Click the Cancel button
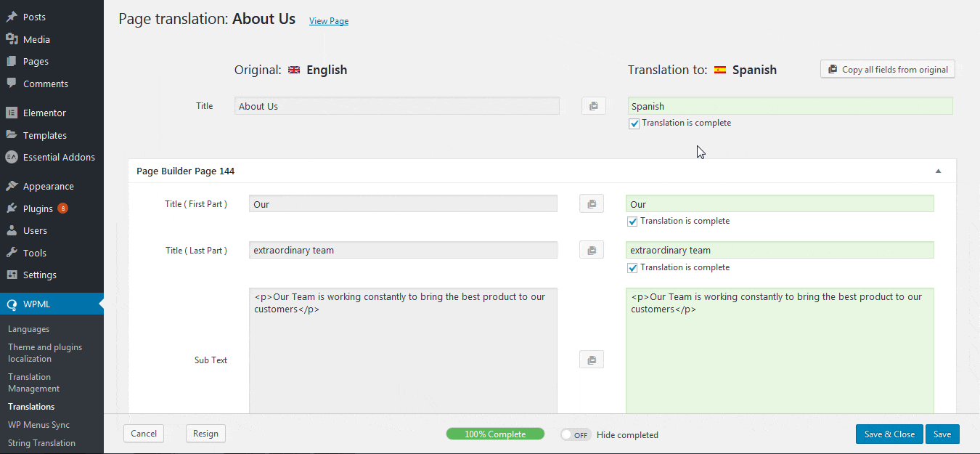Screen dimensions: 980x454 pyautogui.click(x=144, y=434)
